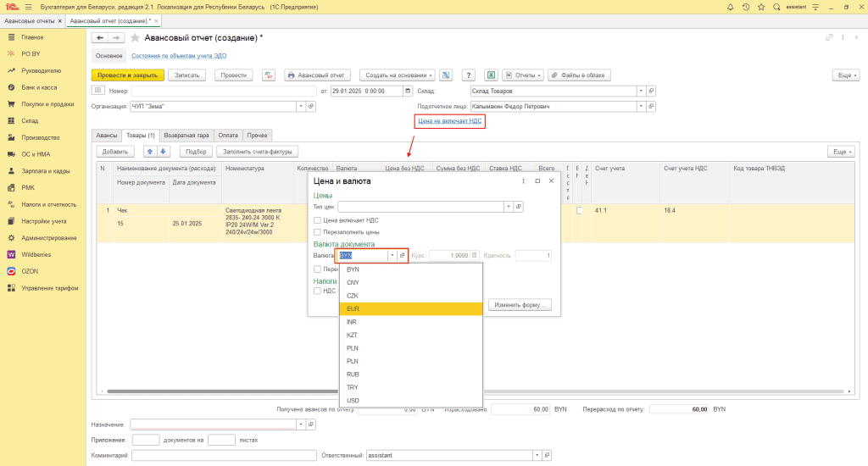Click the Dt/Kt accounting entries icon
The image size is (868, 466).
269,75
